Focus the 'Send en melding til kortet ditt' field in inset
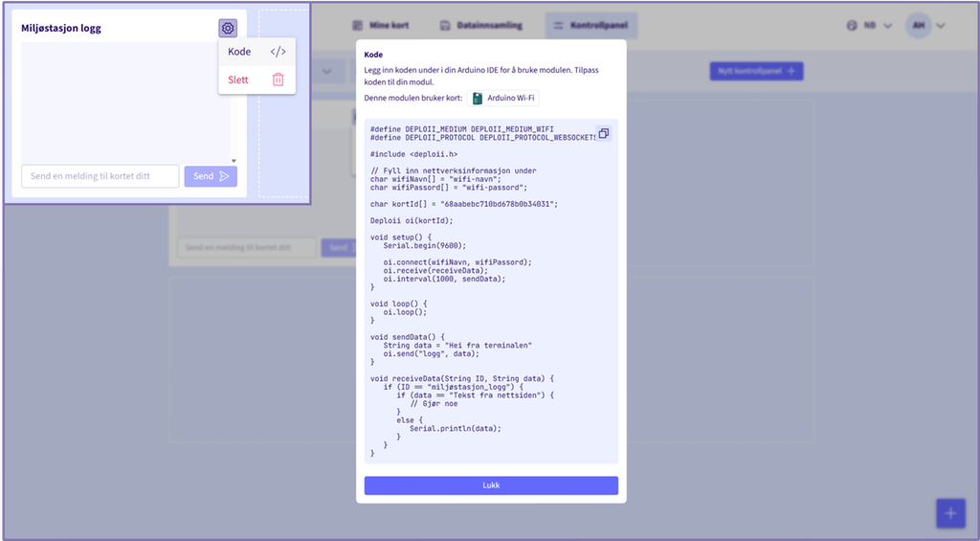The height and width of the screenshot is (541, 980). pos(100,176)
